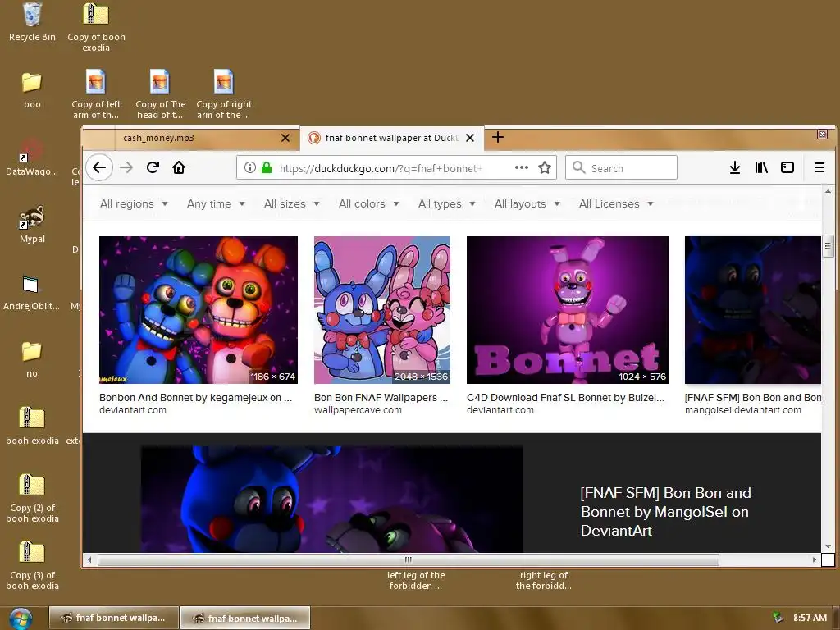
Task: Bookmark this page with the star
Action: (x=545, y=167)
